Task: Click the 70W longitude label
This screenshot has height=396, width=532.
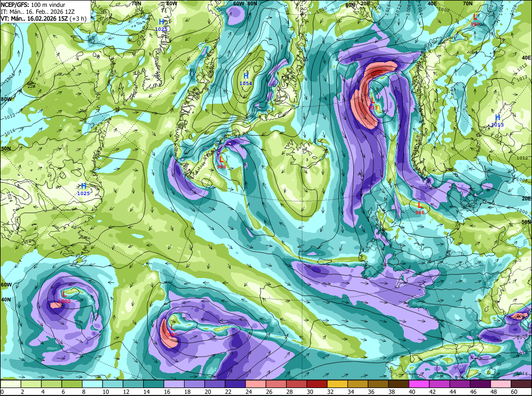Action: [136, 3]
